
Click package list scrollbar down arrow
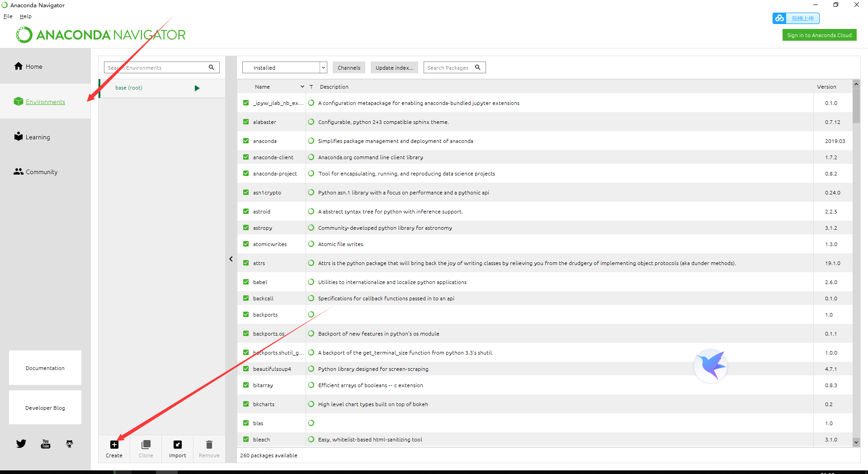856,442
